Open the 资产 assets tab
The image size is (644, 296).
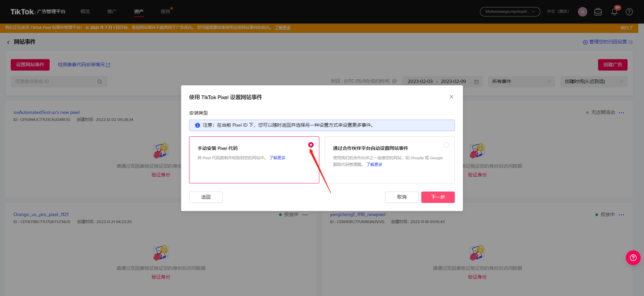coord(139,11)
